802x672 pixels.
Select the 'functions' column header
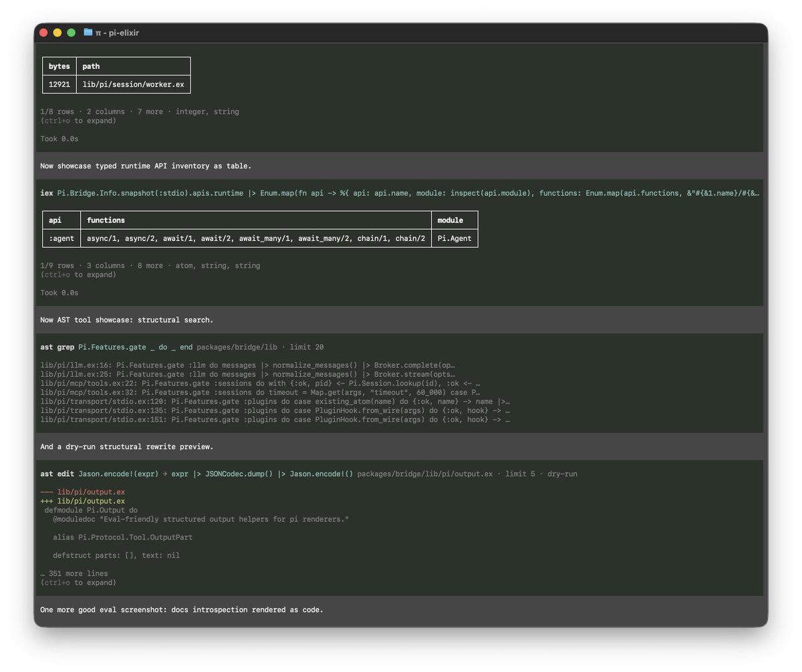click(x=256, y=220)
